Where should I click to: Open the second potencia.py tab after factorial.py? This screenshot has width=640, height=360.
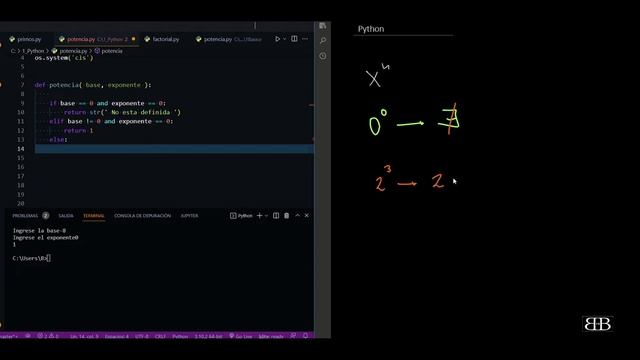tap(229, 39)
